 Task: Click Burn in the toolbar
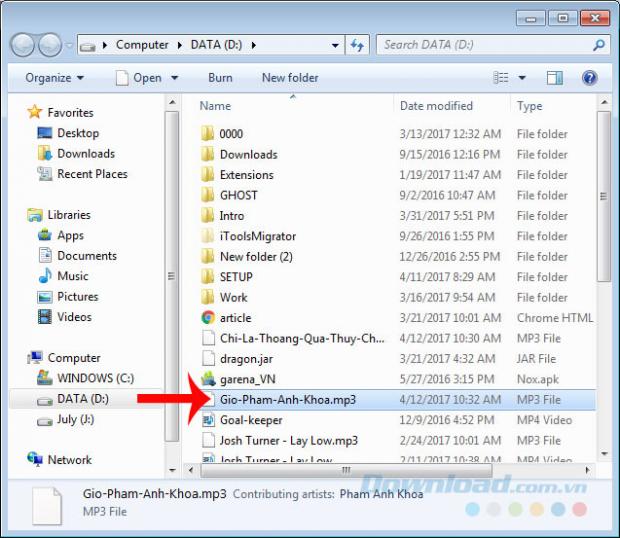pos(220,78)
